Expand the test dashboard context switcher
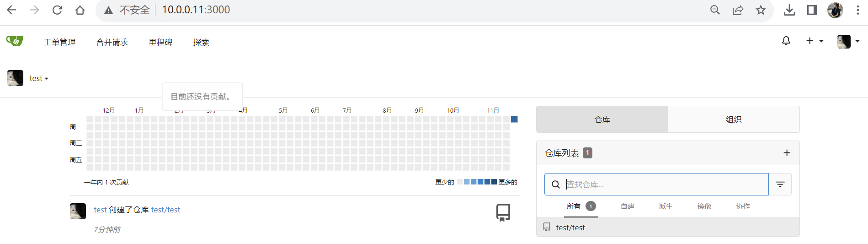The image size is (868, 244). (39, 79)
